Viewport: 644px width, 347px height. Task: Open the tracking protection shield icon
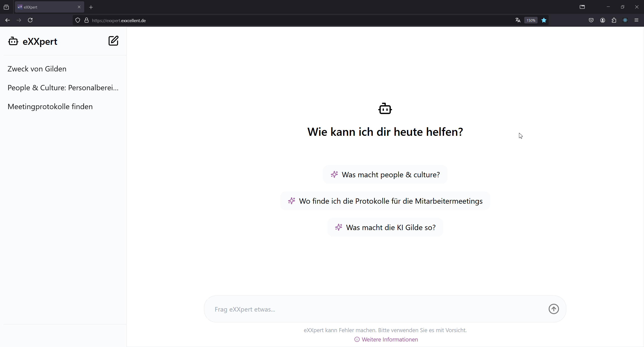[78, 20]
